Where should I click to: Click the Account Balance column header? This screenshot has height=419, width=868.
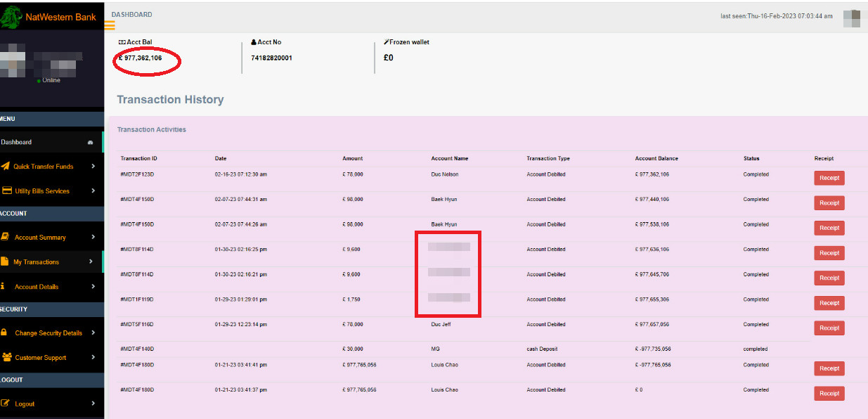coord(656,158)
